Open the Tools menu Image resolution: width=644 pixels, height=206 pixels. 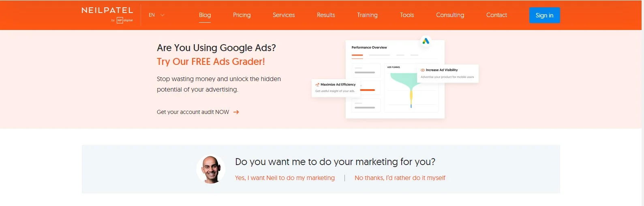coord(407,15)
